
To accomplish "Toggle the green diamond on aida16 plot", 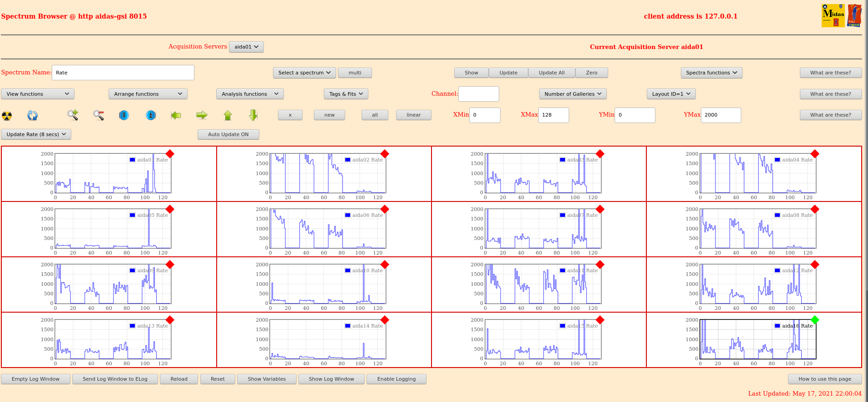I will (815, 320).
